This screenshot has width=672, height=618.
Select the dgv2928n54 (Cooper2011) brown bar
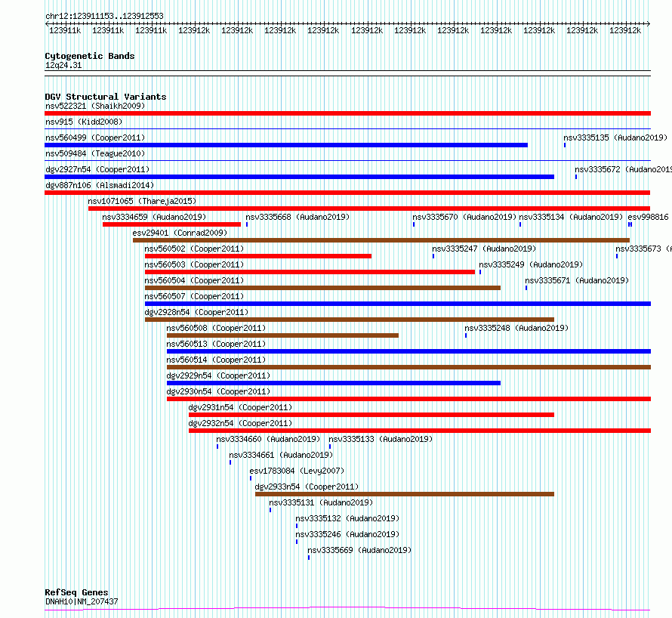click(x=350, y=320)
